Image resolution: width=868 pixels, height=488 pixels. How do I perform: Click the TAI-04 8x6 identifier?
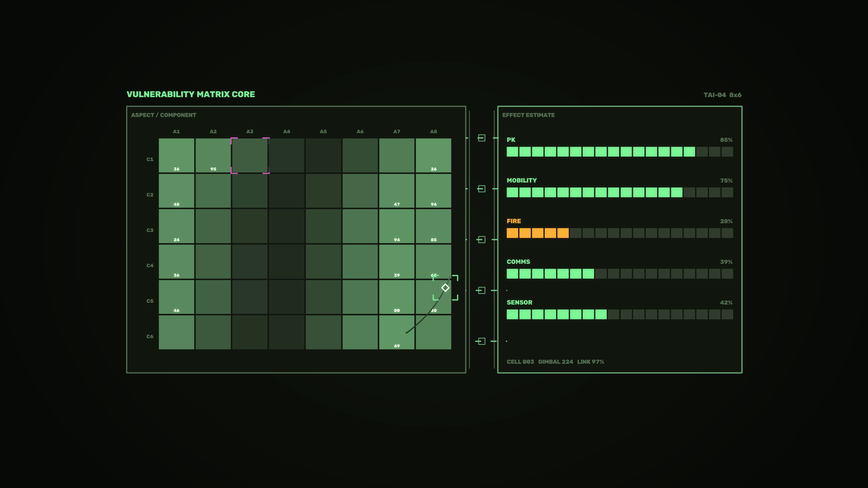coord(722,95)
